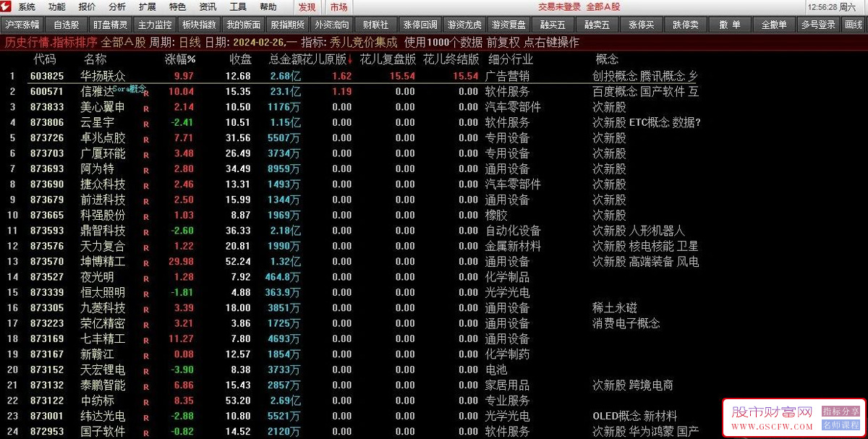Click the R marker beside 国子软件

[147, 432]
